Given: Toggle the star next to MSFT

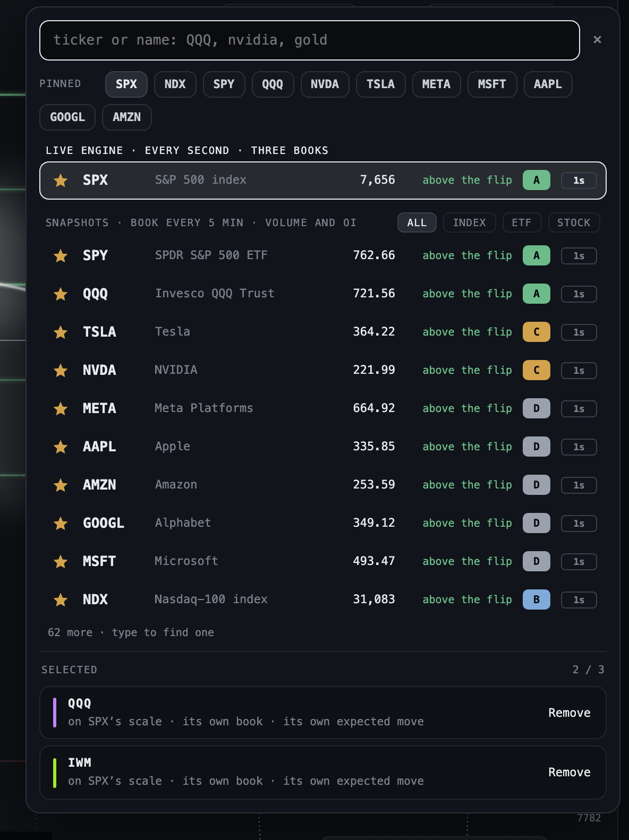Looking at the screenshot, I should click(x=61, y=562).
